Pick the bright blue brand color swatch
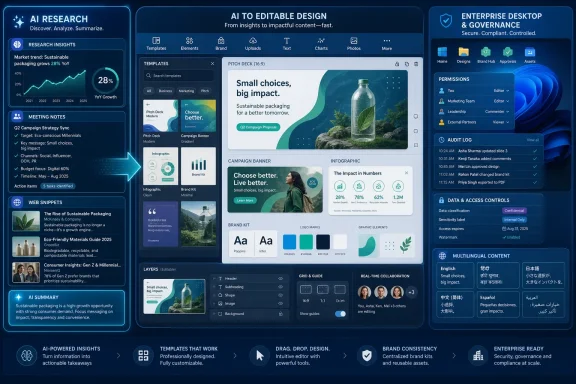Viewport: 576px width, 384px height. [x=289, y=242]
